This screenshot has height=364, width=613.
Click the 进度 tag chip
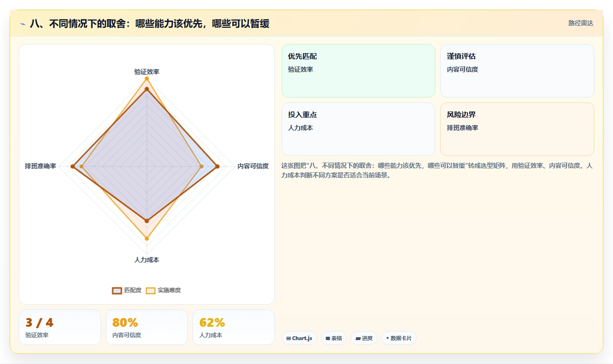364,338
